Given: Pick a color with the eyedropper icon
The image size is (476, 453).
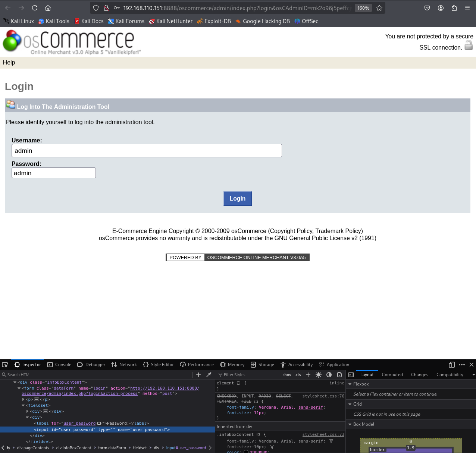Looking at the screenshot, I should click(x=209, y=375).
